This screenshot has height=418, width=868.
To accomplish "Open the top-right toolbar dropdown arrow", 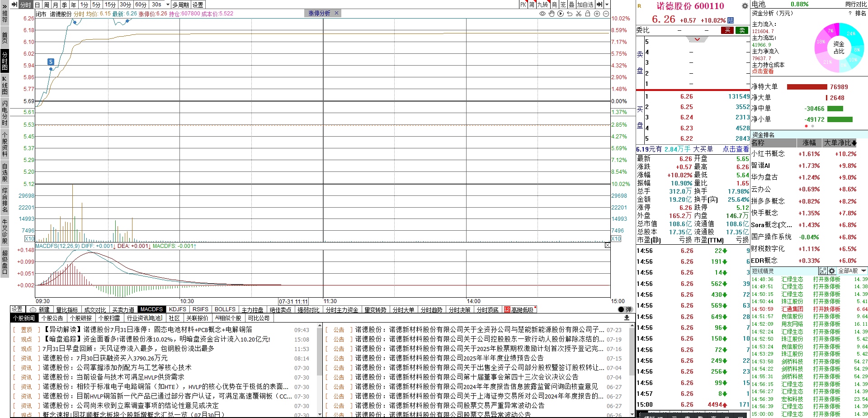I will pos(607,5).
